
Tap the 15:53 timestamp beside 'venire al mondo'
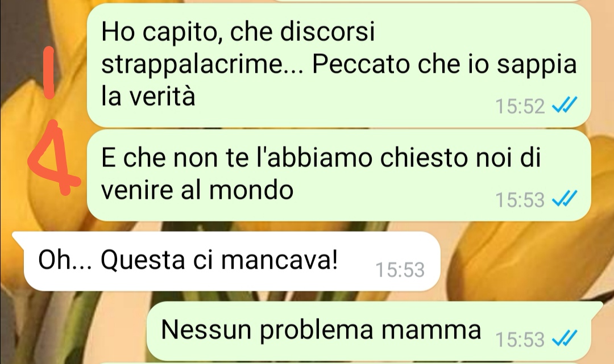(x=520, y=199)
